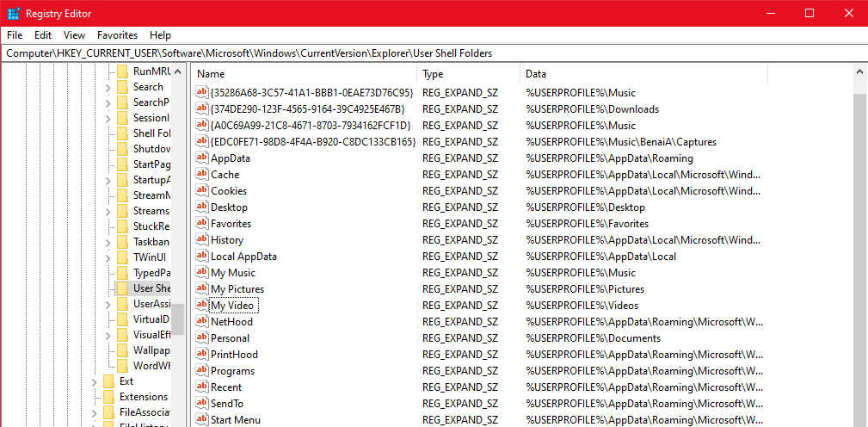Open the Favorites menu
Image resolution: width=868 pixels, height=427 pixels.
coord(117,35)
